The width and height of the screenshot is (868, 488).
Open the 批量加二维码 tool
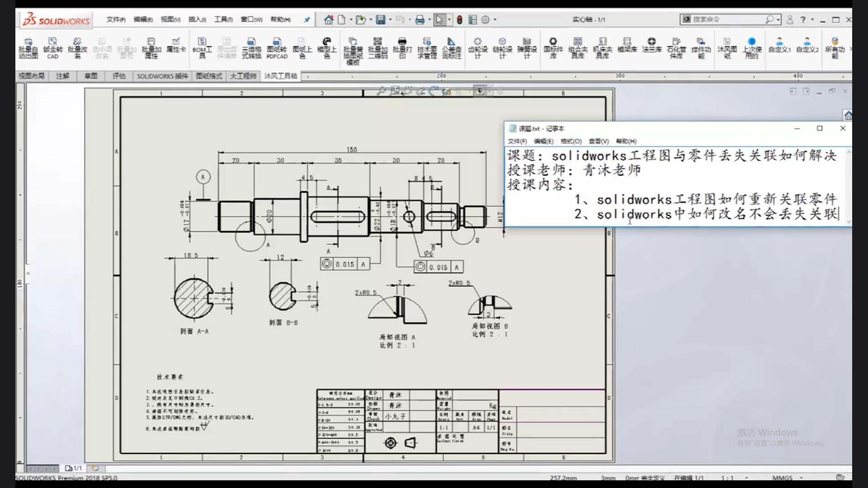[x=377, y=48]
